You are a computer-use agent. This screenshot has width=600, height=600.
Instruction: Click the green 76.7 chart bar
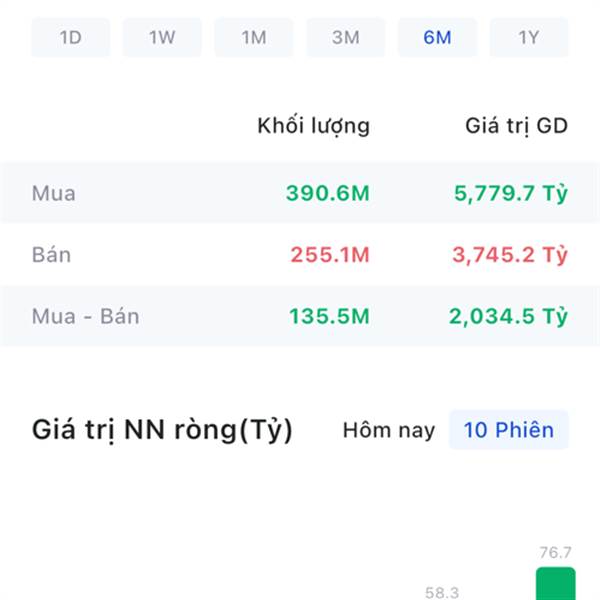[x=556, y=584]
